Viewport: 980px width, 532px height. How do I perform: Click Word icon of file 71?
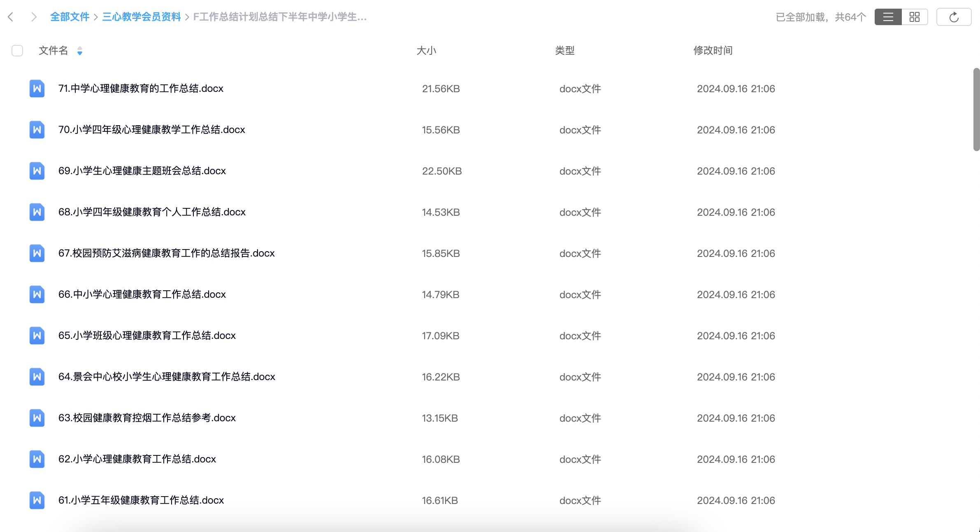coord(37,89)
